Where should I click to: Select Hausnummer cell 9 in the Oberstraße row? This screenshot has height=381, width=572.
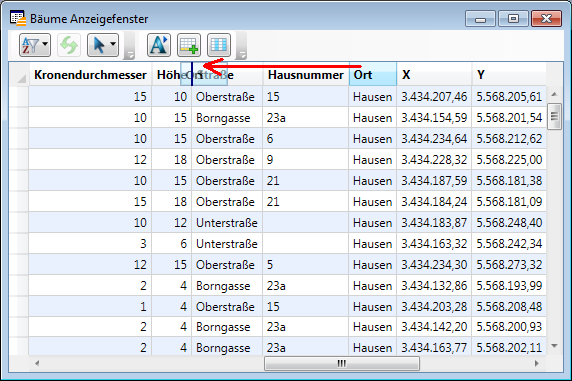coord(305,159)
